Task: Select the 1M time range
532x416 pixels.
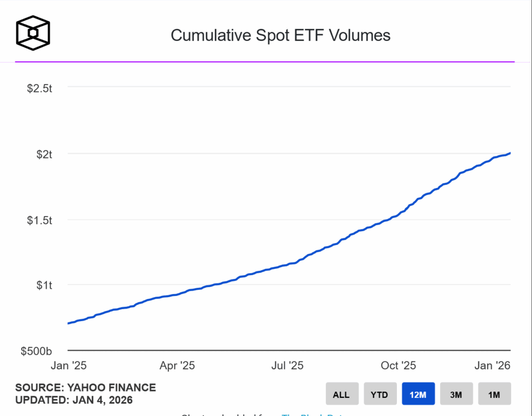Action: coord(494,394)
